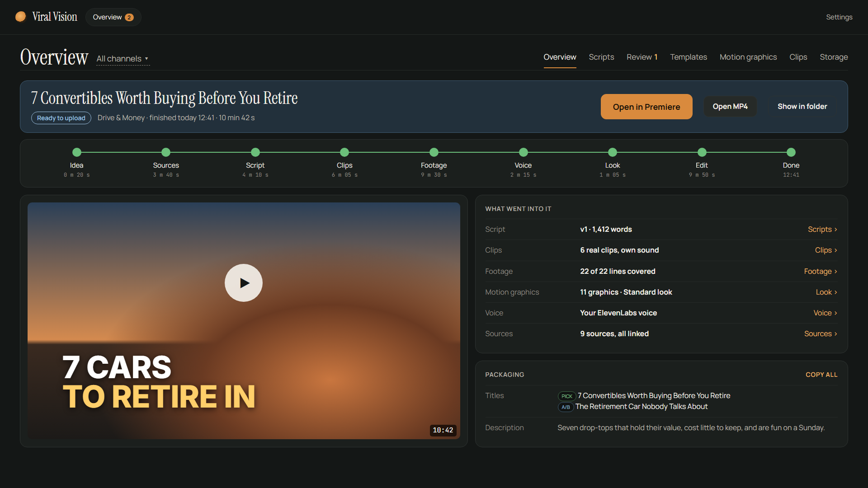Open the Look link in Motion graphics row

tap(826, 292)
